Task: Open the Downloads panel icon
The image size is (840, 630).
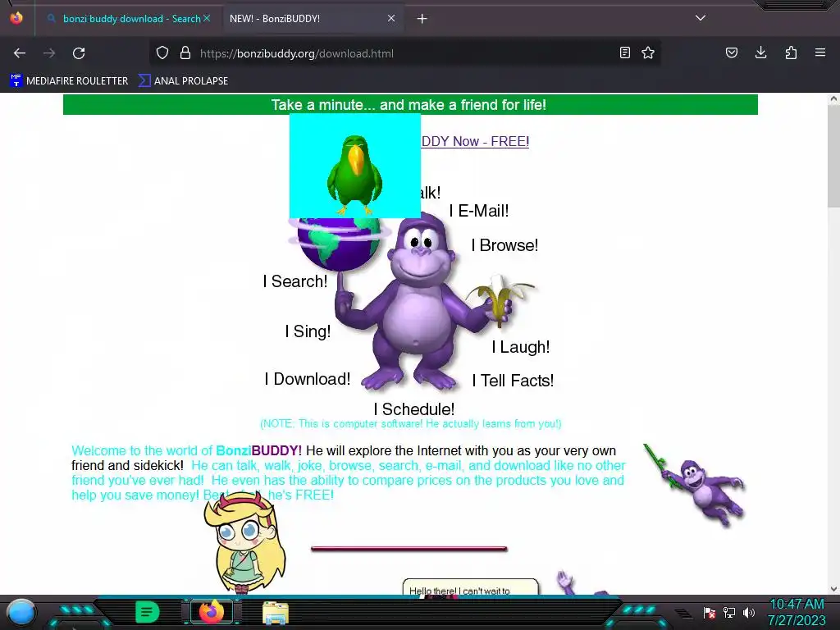Action: (760, 52)
